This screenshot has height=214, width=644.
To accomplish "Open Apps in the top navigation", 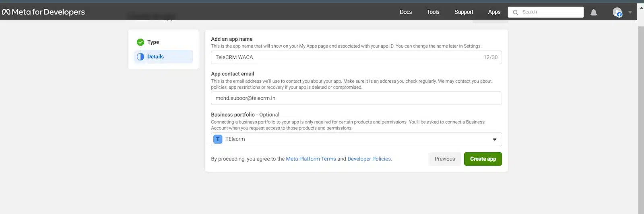I will 494,12.
